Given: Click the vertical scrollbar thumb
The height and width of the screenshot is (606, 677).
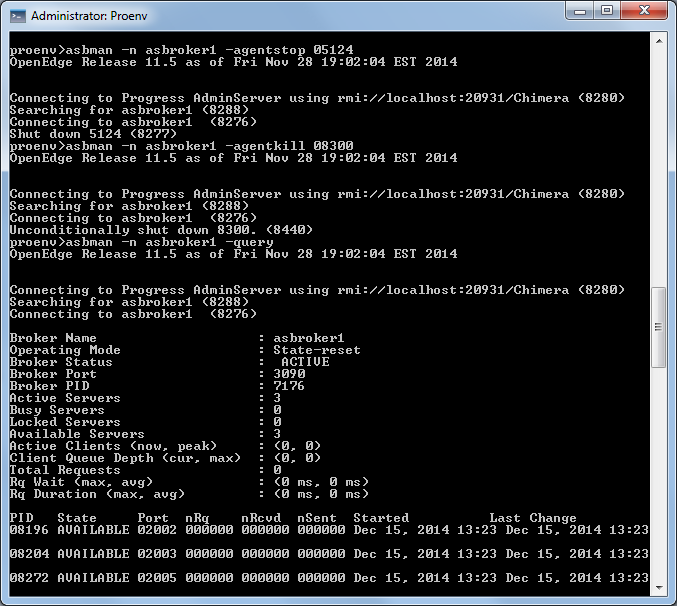Looking at the screenshot, I should (659, 327).
